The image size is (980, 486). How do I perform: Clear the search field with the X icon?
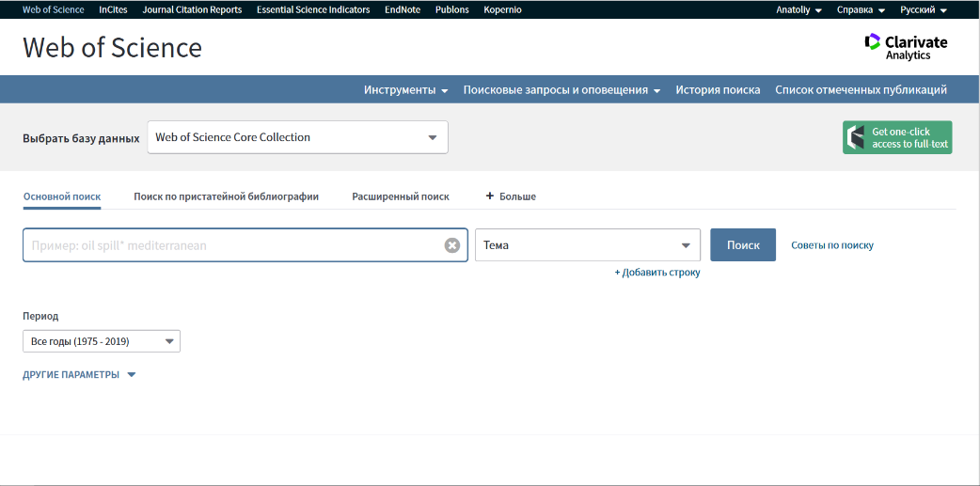click(451, 245)
